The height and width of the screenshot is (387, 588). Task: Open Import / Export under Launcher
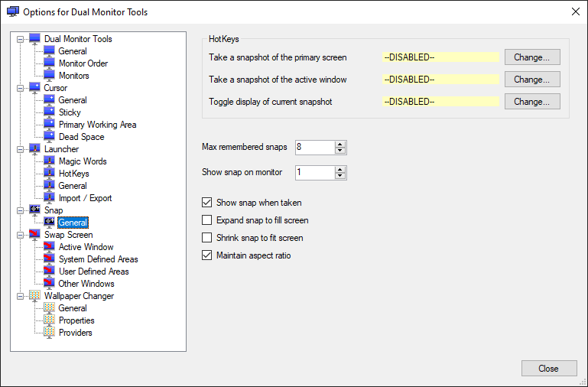[85, 198]
